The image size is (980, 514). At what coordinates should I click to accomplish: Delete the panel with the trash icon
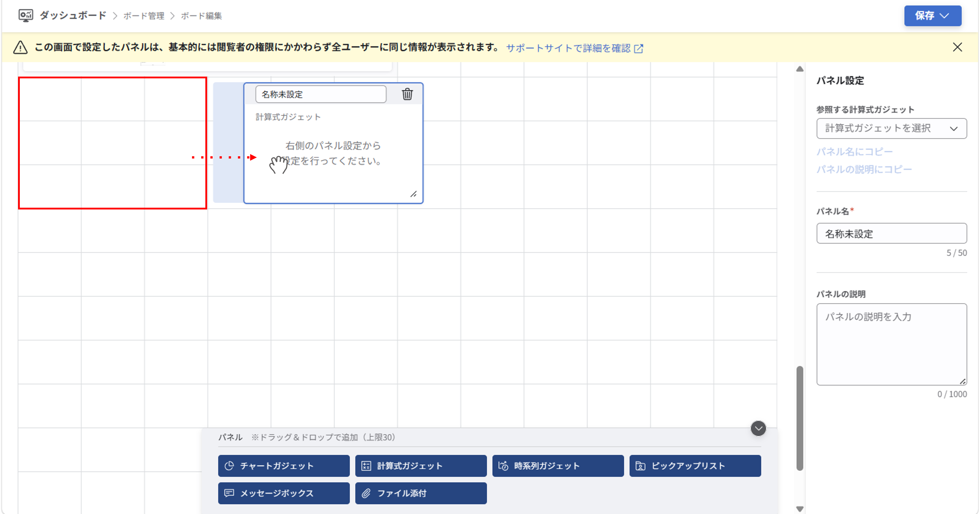[407, 94]
